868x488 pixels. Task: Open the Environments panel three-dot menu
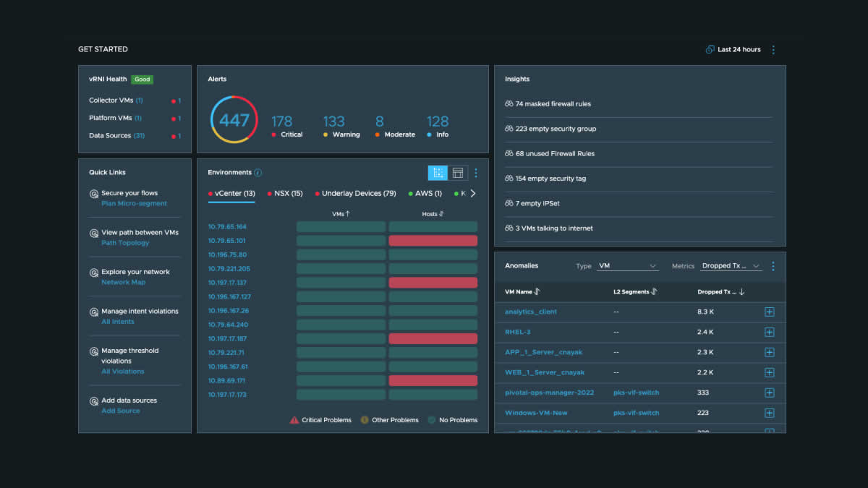(x=476, y=173)
